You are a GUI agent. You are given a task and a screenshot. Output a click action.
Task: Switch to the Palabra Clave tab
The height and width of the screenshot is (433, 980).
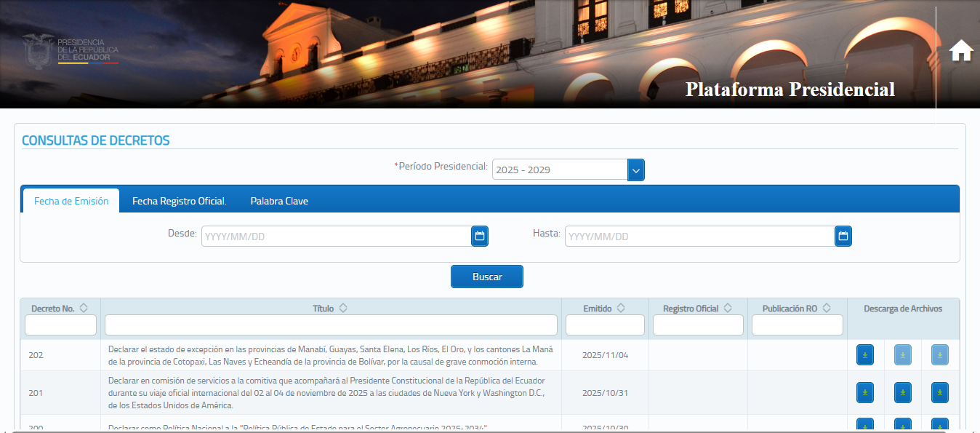point(279,202)
